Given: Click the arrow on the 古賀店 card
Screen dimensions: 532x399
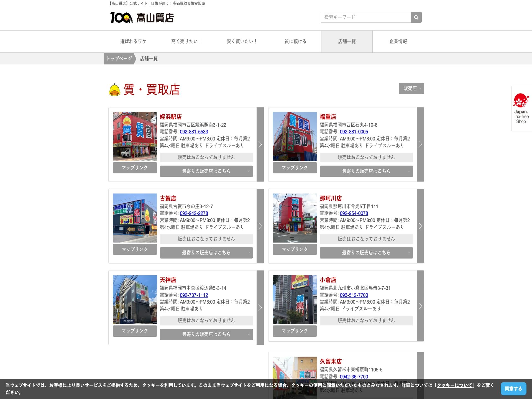Looking at the screenshot, I should tap(260, 226).
